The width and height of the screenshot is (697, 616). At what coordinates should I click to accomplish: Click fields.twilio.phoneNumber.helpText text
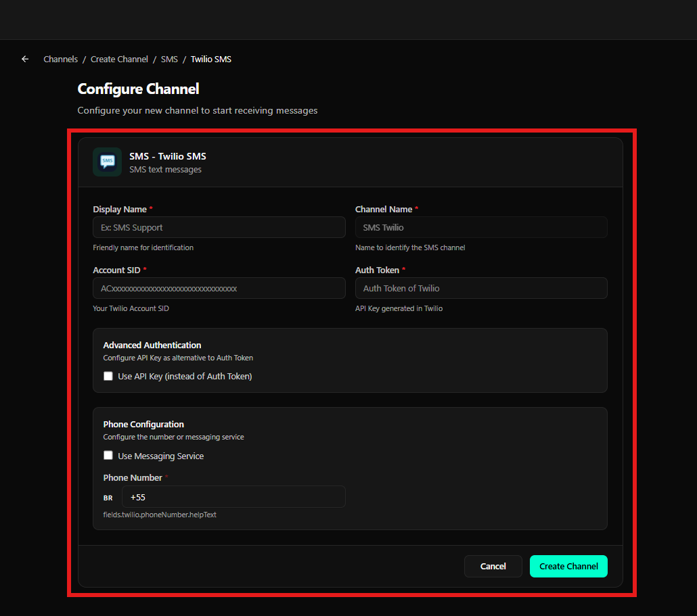point(160,515)
